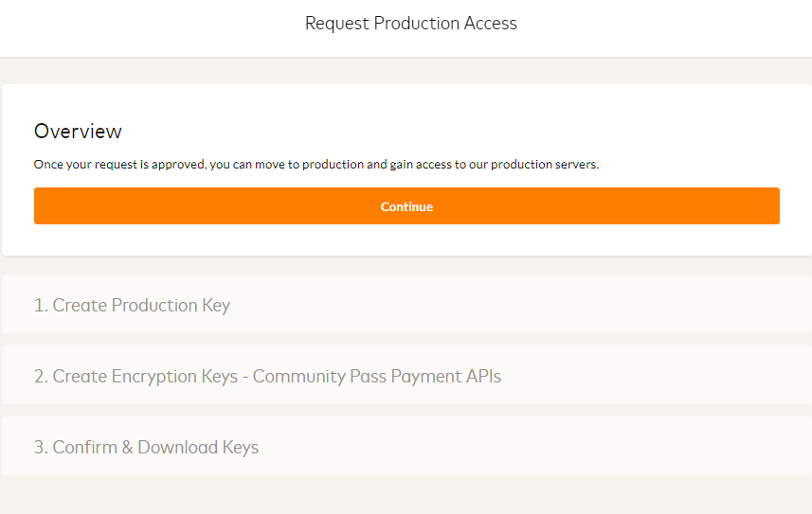Screen dimensions: 812x514
Task: Expand the Confirm & Download Keys step
Action: coord(146,448)
